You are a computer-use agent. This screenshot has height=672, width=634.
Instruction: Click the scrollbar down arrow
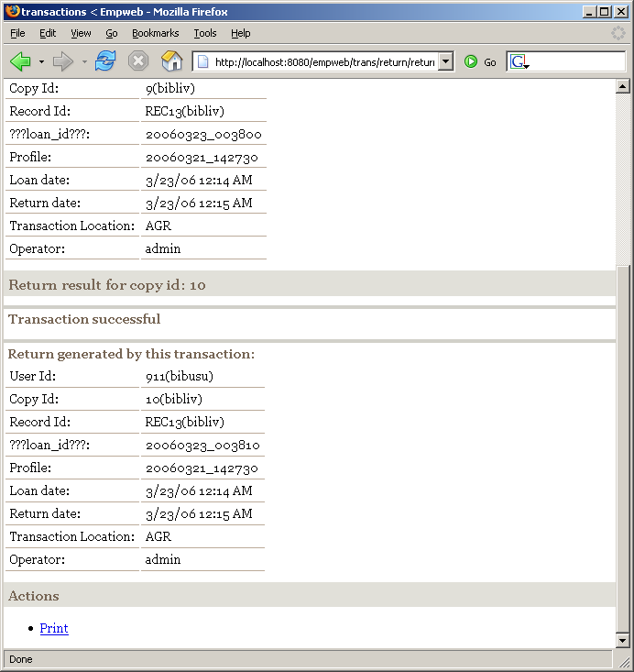[x=622, y=640]
